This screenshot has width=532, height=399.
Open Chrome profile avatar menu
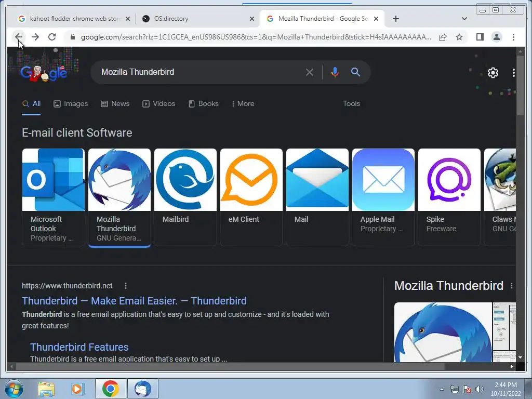[496, 37]
